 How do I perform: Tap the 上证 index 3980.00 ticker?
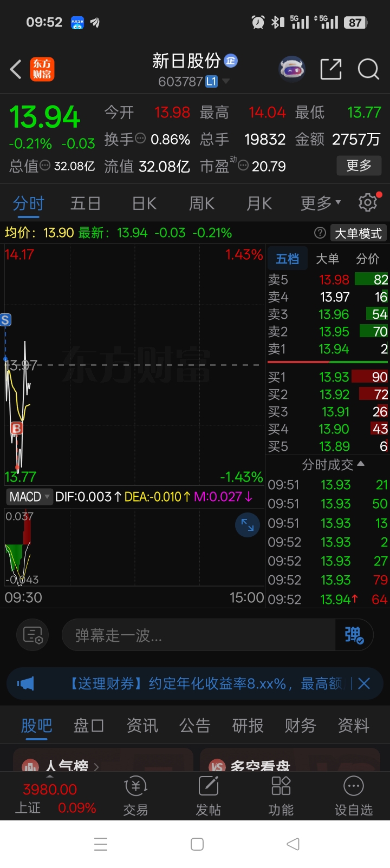tap(54, 799)
